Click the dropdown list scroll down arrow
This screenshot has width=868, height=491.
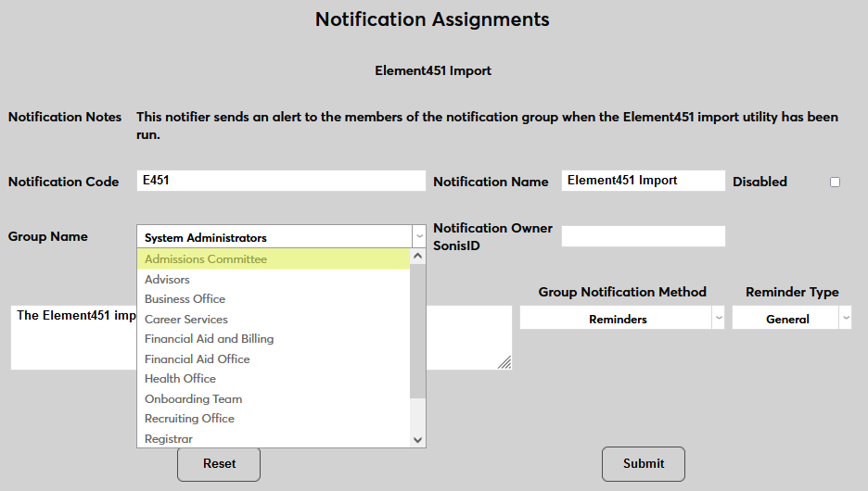point(418,440)
